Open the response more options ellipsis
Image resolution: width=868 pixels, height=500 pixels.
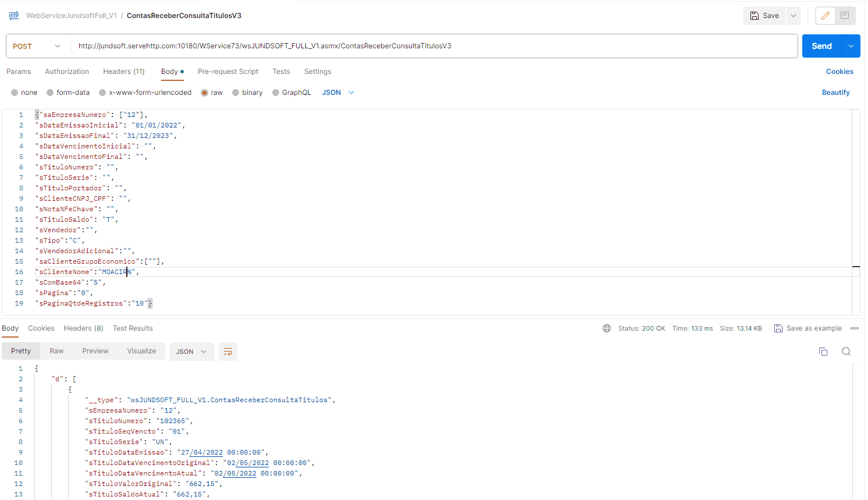pos(854,328)
